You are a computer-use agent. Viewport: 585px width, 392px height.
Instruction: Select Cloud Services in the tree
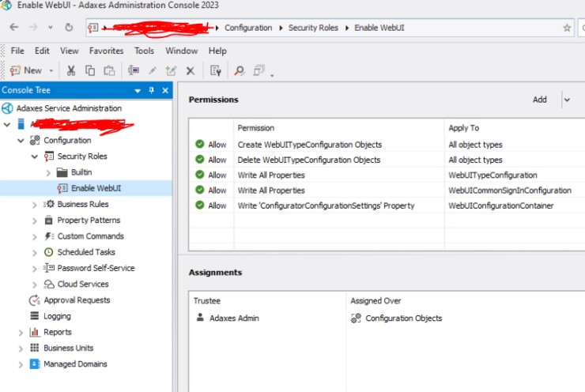click(x=83, y=285)
